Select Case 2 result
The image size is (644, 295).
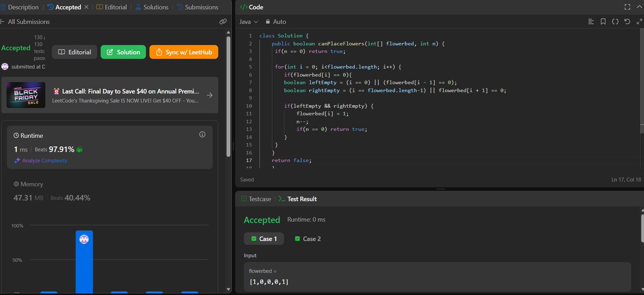(x=308, y=239)
